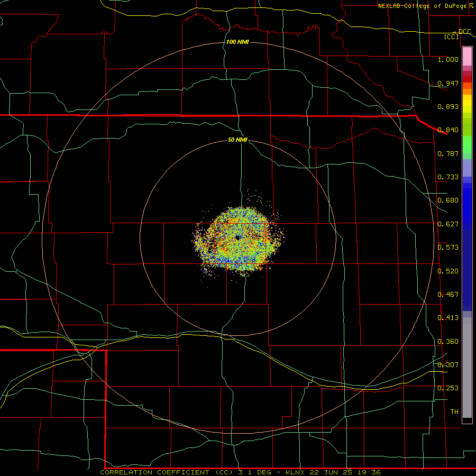Image resolution: width=476 pixels, height=476 pixels.
Task: Click the 0.680 value on the color scale
Action: [448, 200]
